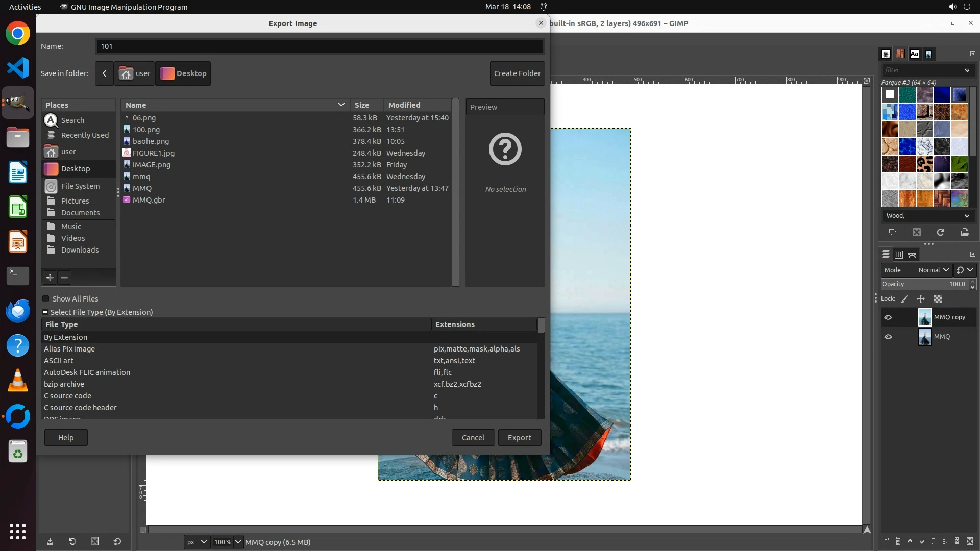Collapse Select File Type expander
The width and height of the screenshot is (980, 551).
click(45, 312)
